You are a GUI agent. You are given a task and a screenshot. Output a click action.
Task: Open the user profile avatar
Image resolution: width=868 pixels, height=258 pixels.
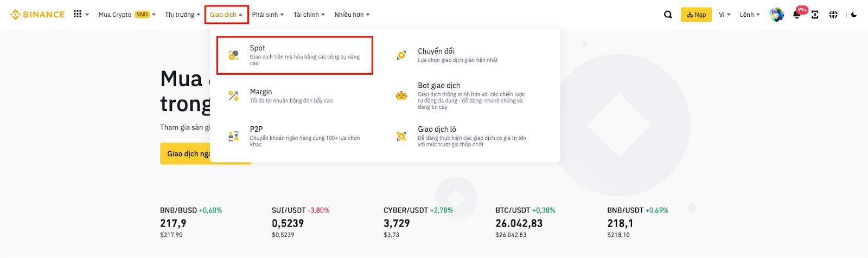tap(777, 15)
